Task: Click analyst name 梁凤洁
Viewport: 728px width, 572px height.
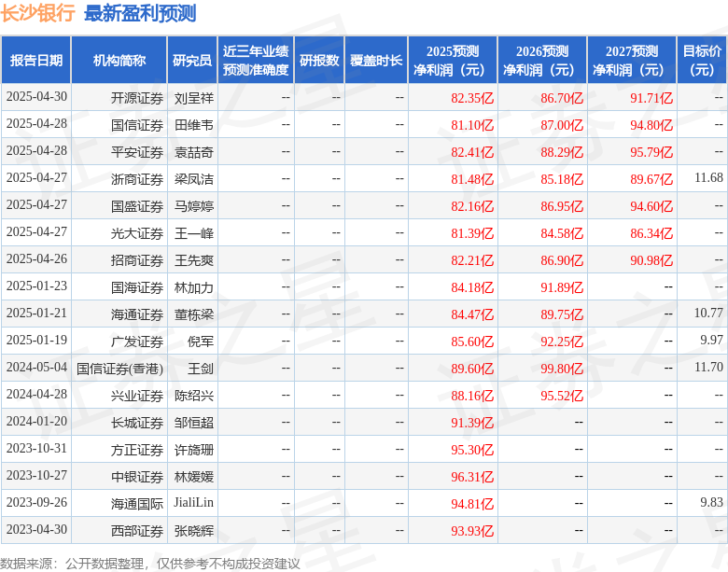Action: [x=194, y=179]
